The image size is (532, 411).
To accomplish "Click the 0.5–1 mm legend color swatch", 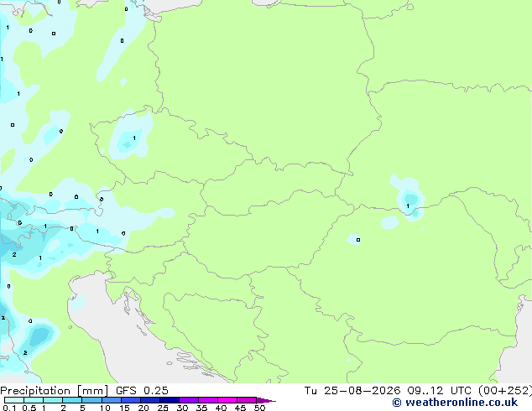I will pos(34,400).
